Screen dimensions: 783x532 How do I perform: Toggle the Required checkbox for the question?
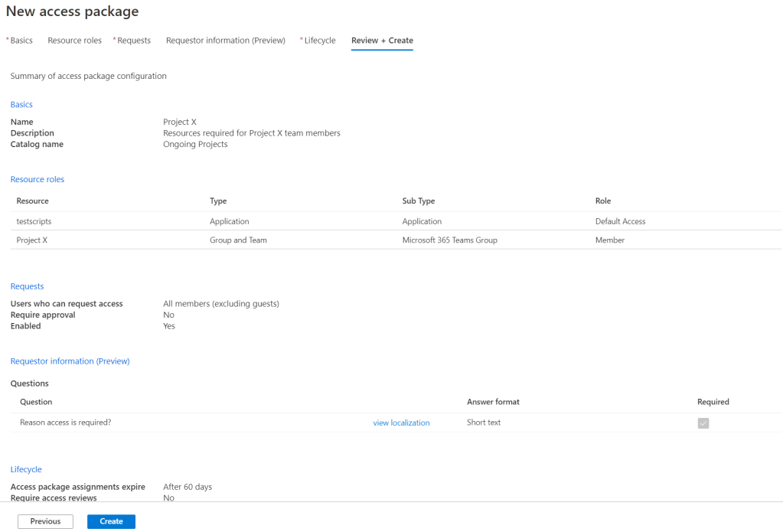[x=703, y=423]
